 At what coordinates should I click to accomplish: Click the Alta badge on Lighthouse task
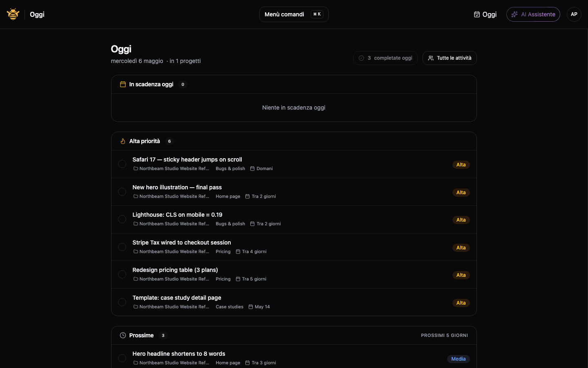pos(461,220)
